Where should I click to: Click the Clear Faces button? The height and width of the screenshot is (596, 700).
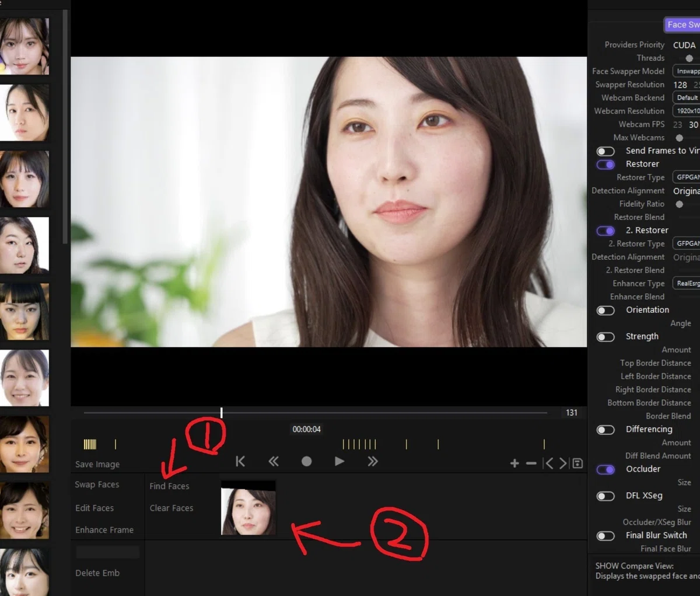point(171,508)
